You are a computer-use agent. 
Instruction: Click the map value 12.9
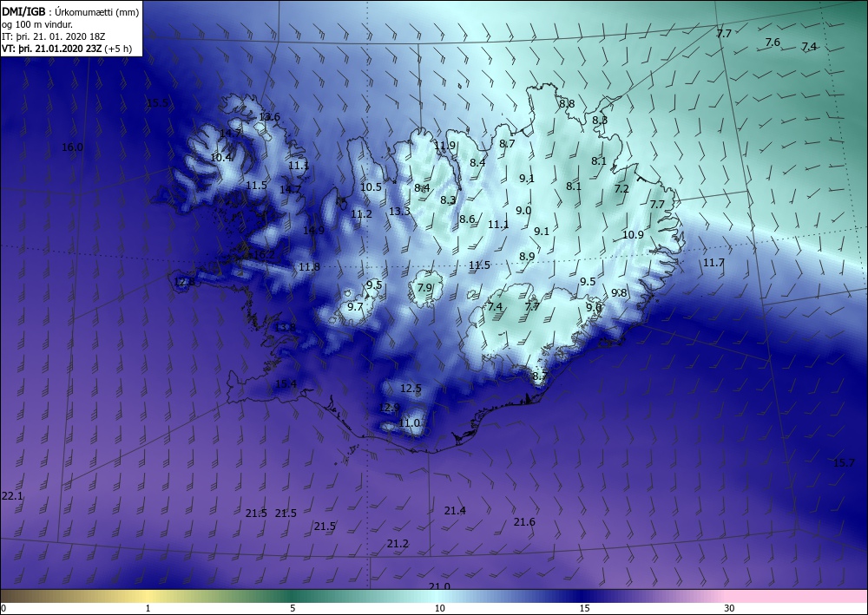click(389, 408)
